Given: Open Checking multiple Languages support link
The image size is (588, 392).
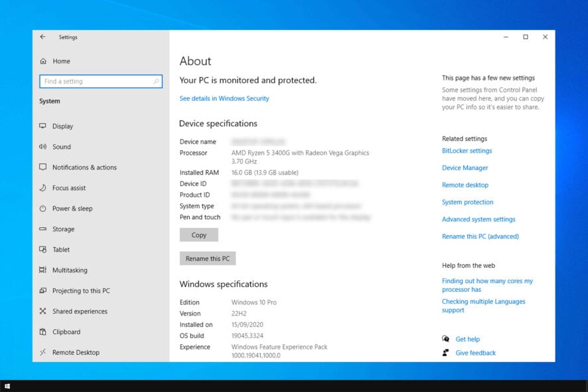Looking at the screenshot, I should (483, 306).
